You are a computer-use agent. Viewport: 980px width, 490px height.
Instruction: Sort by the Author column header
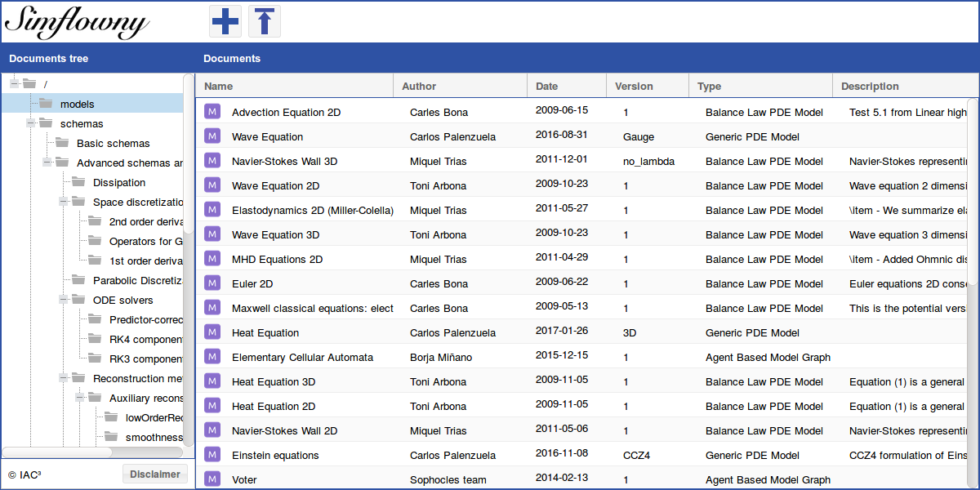coord(461,86)
